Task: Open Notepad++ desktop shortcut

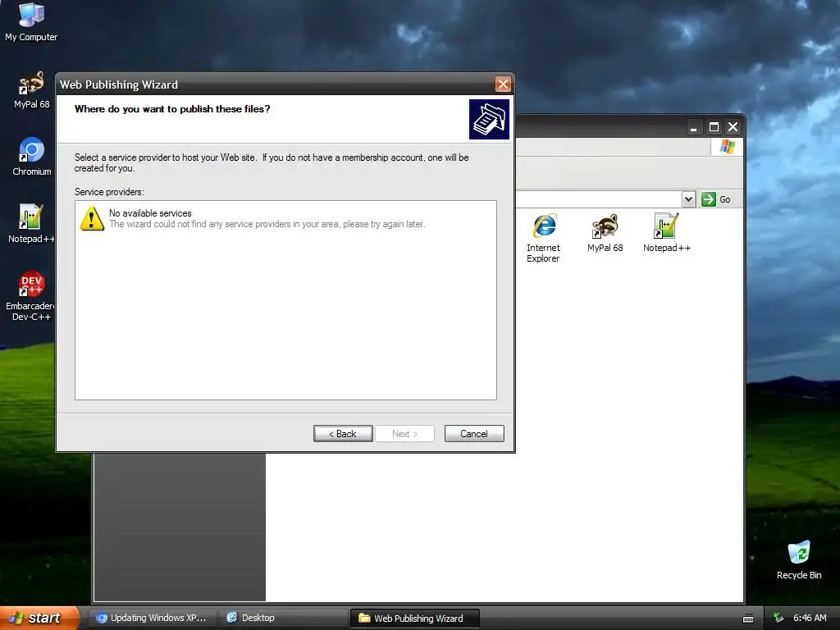Action: [31, 223]
